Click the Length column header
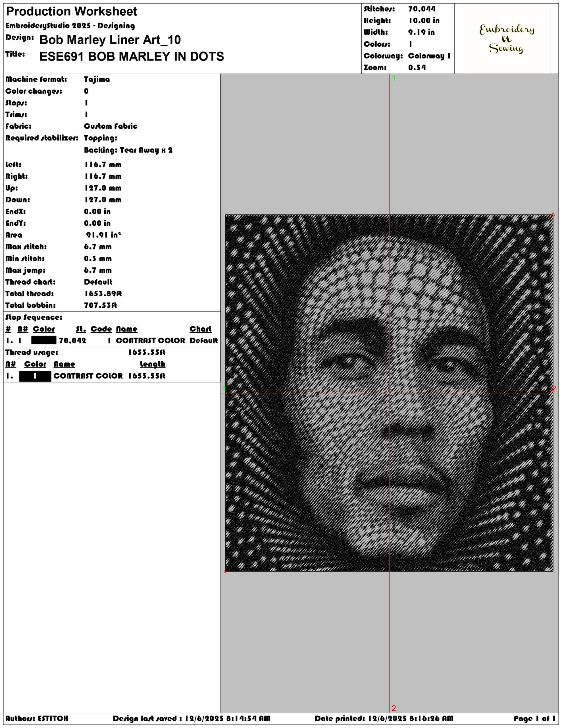This screenshot has height=728, width=562. pos(153,364)
